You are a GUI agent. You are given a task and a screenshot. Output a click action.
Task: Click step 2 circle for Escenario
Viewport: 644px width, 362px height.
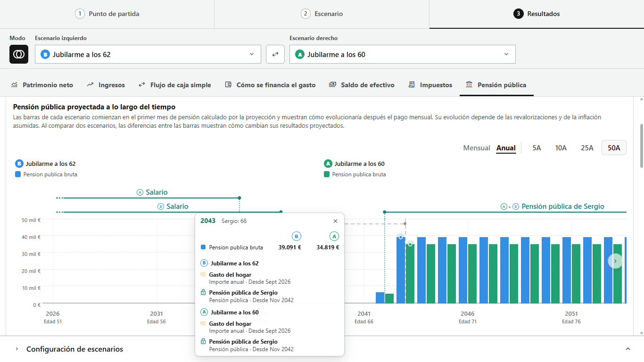(305, 14)
